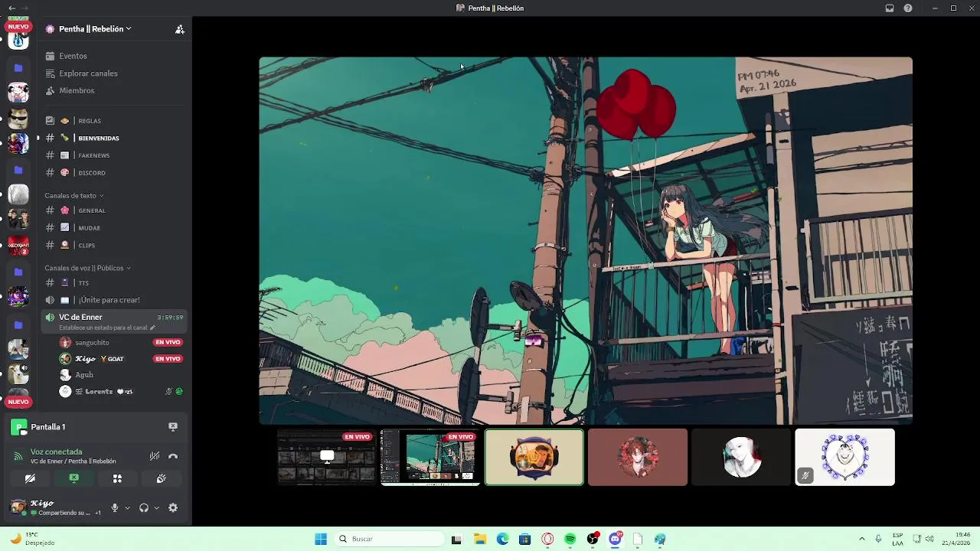Open the invite people icon
980x551 pixels.
179,29
